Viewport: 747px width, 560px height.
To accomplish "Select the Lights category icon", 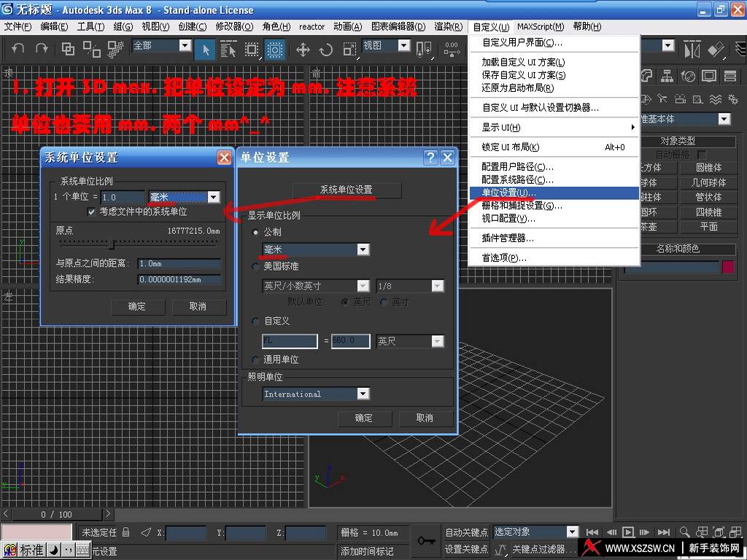I will click(x=662, y=99).
